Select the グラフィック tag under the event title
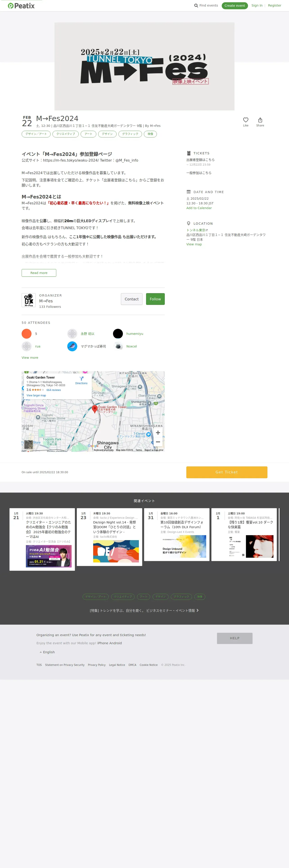 coord(130,134)
